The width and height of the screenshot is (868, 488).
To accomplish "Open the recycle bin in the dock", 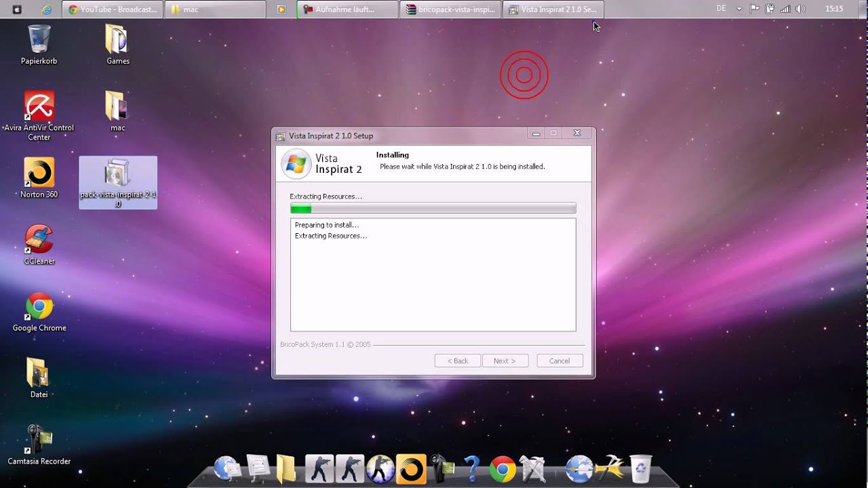I will coord(640,468).
